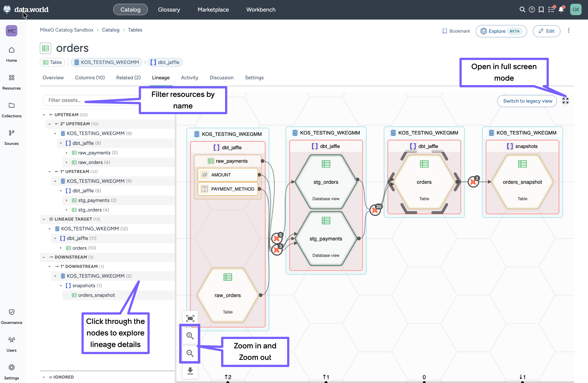Select orders_snapshot in the lineage tree
The width and height of the screenshot is (588, 383).
96,295
